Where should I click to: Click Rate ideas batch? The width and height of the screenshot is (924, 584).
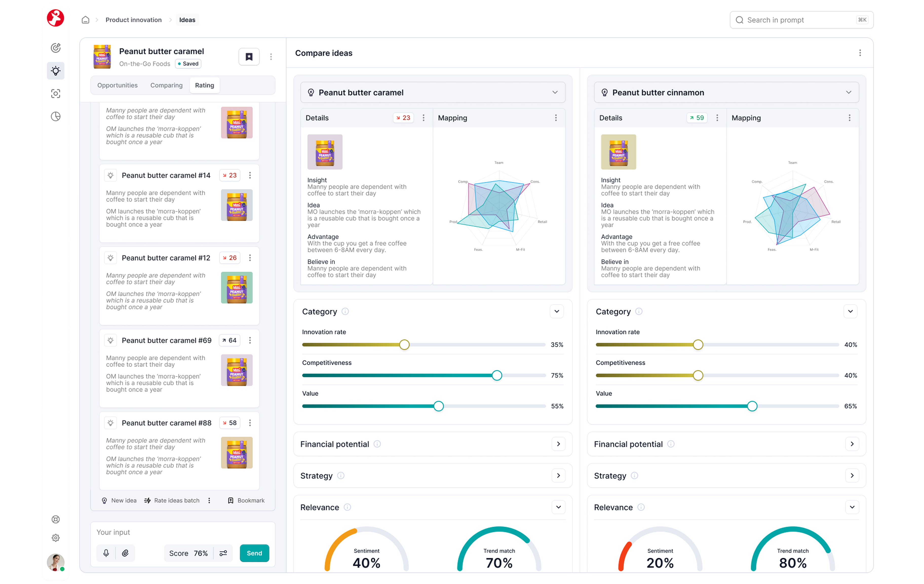pos(172,500)
